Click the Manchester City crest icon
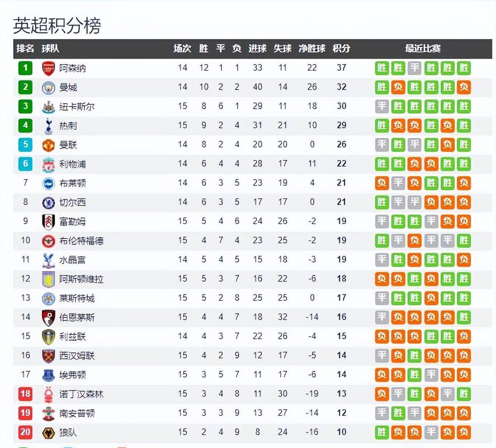 48,88
